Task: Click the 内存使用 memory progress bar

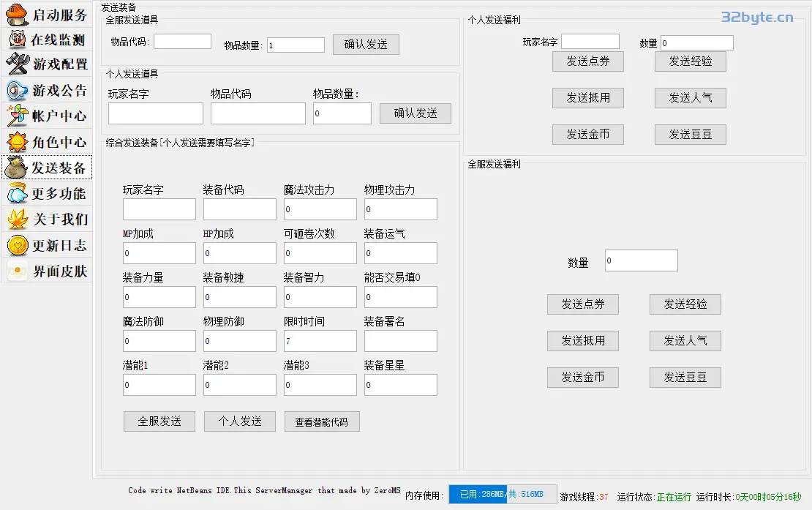Action: tap(503, 495)
